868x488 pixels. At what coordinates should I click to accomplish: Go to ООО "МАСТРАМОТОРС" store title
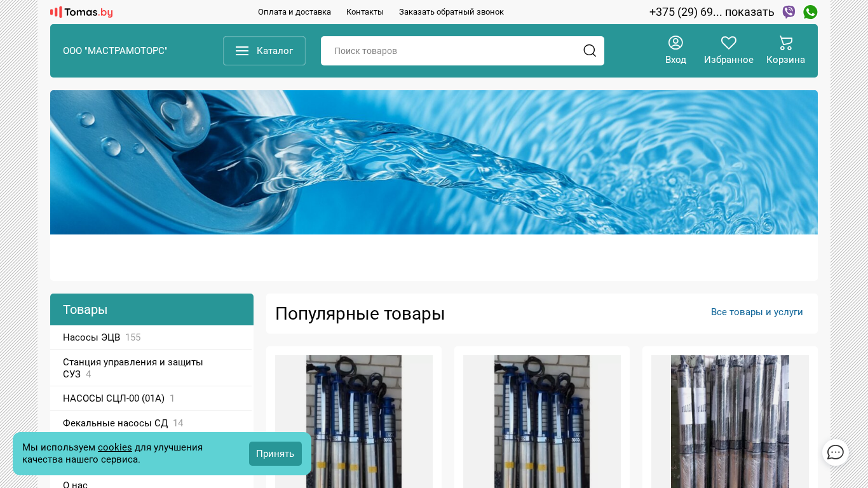tap(115, 51)
